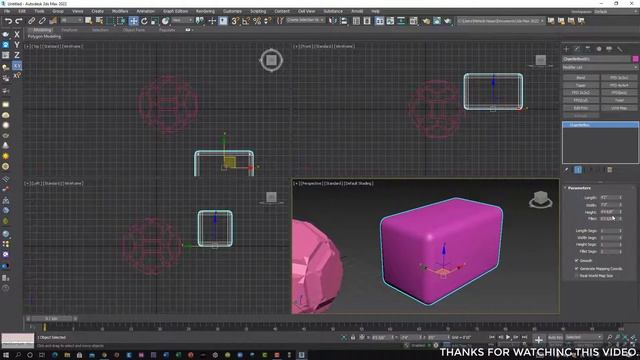640x360 pixels.
Task: Click Play Animation button
Action: click(x=508, y=337)
